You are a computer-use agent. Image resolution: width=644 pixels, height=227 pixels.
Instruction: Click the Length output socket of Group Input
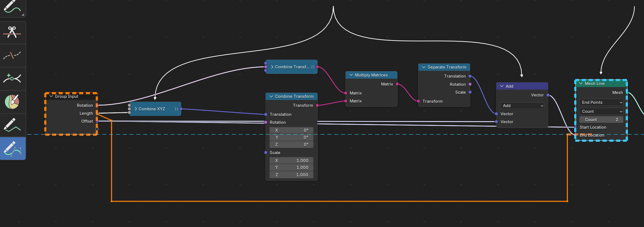click(97, 113)
